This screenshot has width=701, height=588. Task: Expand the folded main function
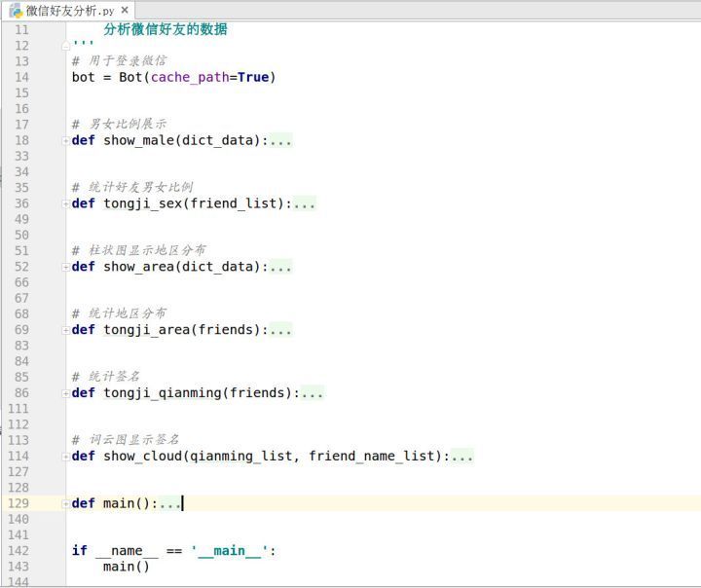tap(65, 504)
